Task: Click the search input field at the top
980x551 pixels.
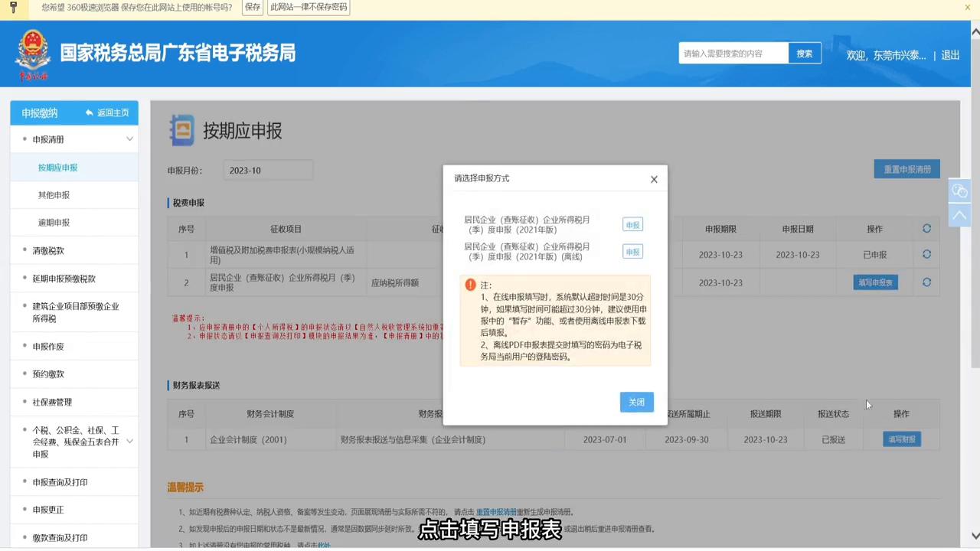Action: 731,54
